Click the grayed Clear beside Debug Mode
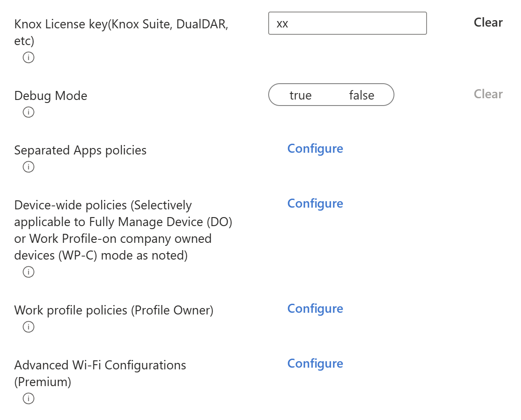The height and width of the screenshot is (420, 521). [488, 94]
